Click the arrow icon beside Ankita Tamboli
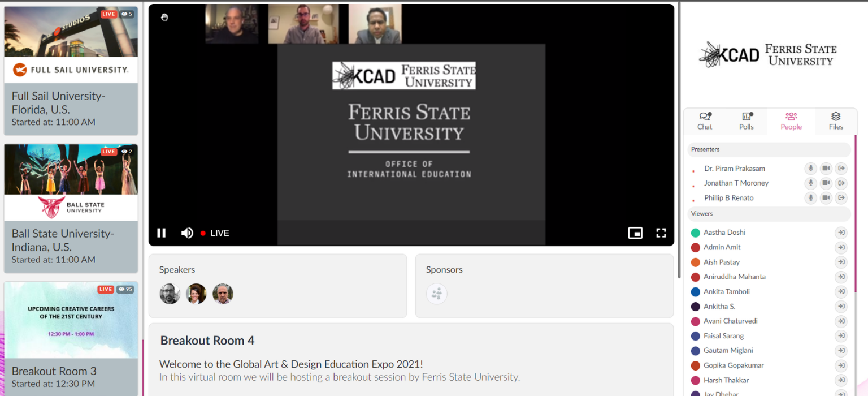The height and width of the screenshot is (396, 868). (841, 291)
